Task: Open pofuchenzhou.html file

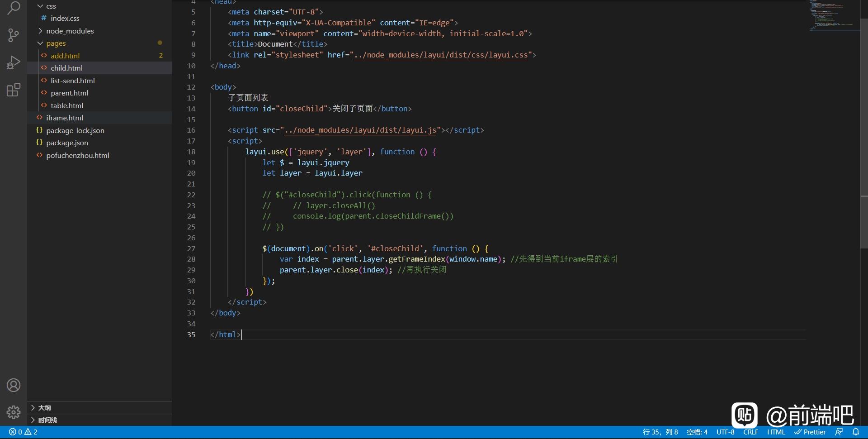Action: click(99, 155)
